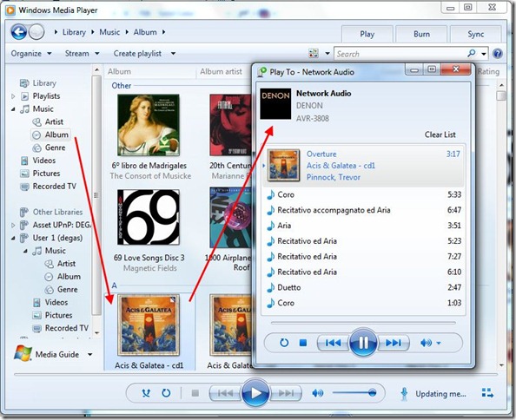Click the Updating media status icon

405,394
